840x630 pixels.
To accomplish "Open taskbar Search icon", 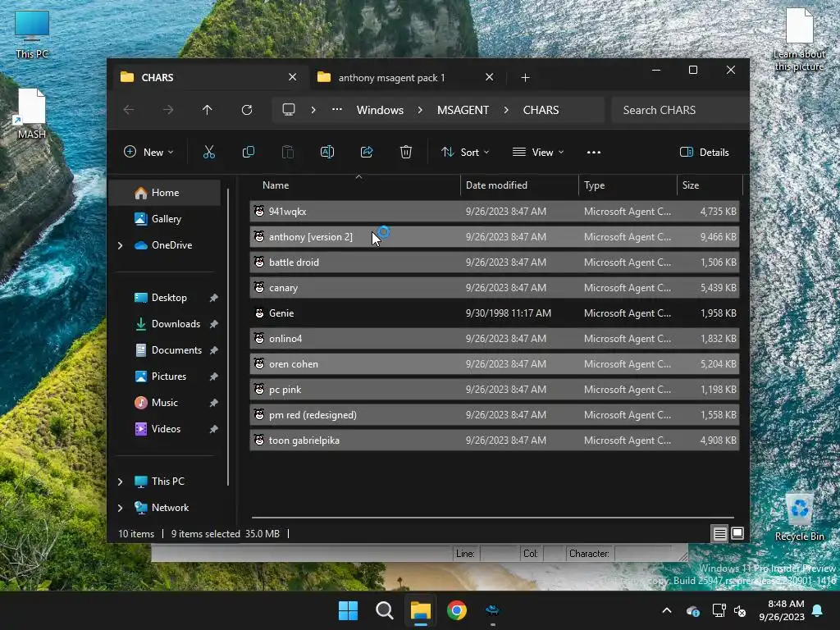I will pos(384,610).
